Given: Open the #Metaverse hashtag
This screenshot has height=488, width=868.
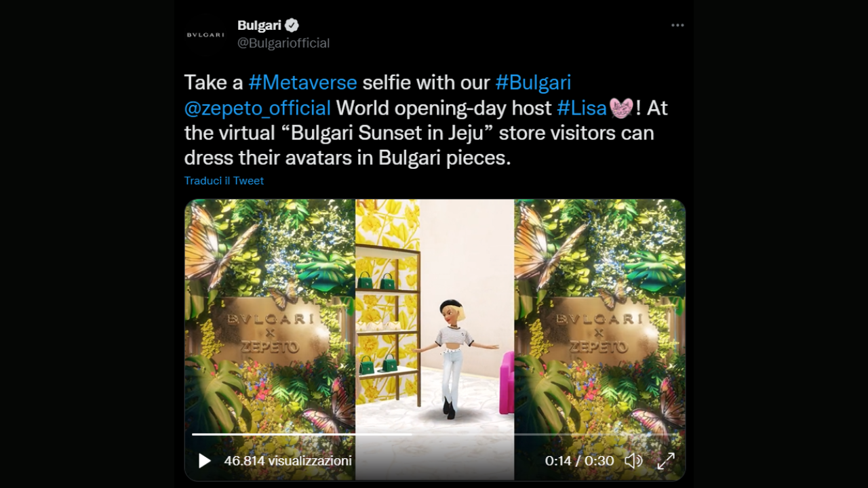Looking at the screenshot, I should [x=302, y=83].
